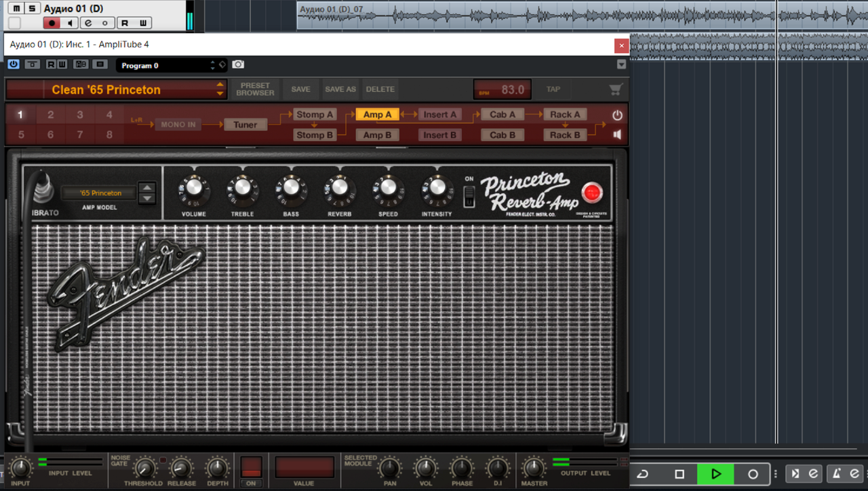
Task: Open the Stomp A module
Action: [315, 115]
